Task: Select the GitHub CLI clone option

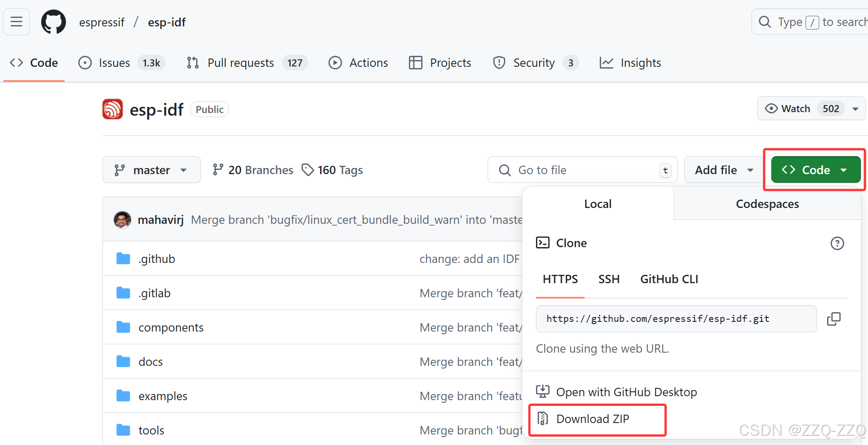Action: click(669, 279)
